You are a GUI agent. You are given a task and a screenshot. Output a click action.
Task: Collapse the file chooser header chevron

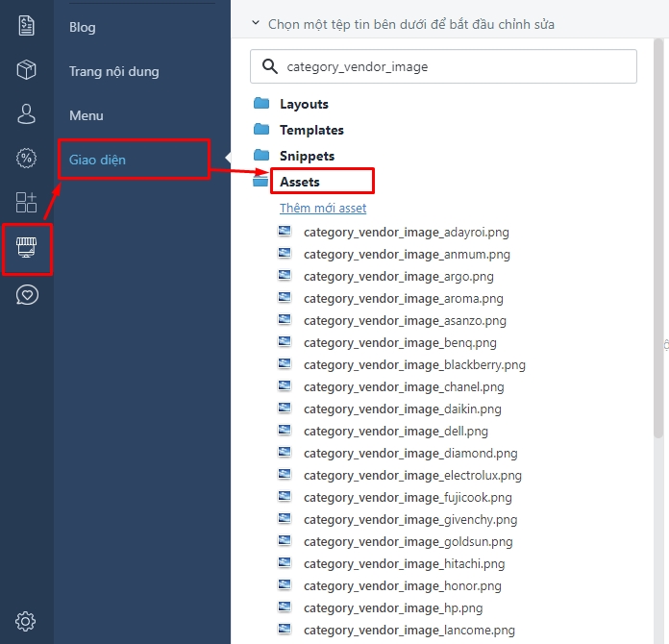coord(256,23)
